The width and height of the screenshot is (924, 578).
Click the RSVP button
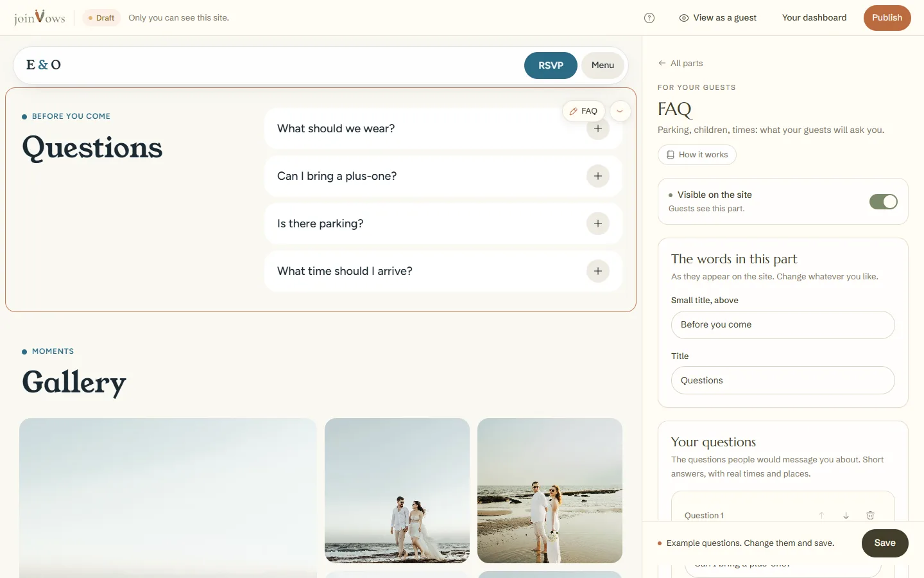(551, 66)
